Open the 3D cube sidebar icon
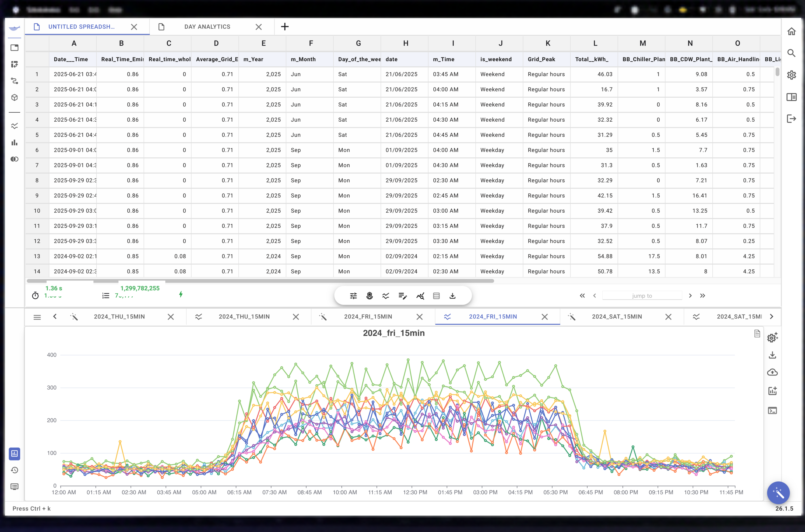Viewport: 805px width, 532px height. pos(14,98)
